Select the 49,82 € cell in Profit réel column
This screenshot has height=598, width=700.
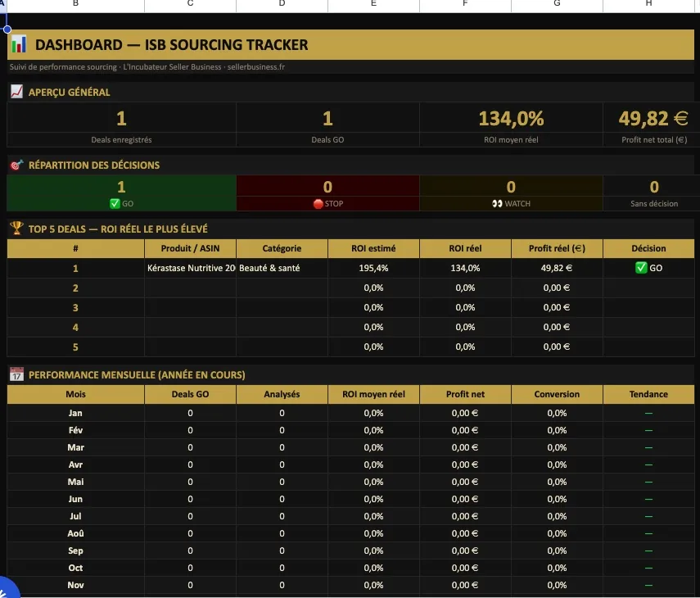(557, 268)
